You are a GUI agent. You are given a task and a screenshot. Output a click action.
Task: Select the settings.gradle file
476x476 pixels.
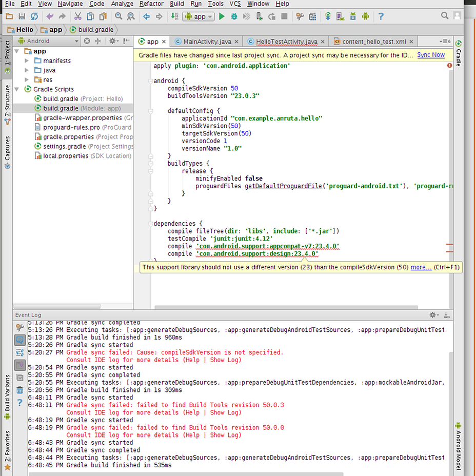84,146
